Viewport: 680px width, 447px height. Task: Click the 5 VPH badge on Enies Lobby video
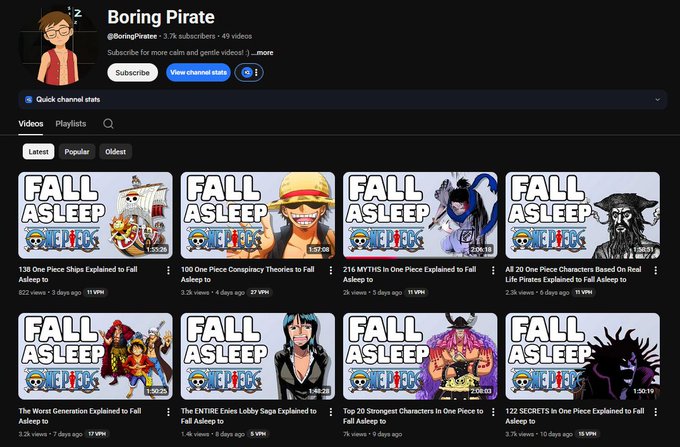click(x=258, y=434)
